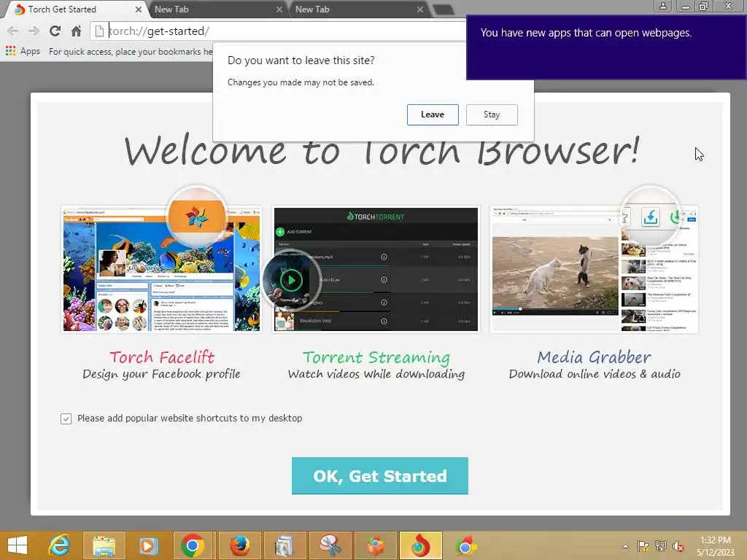This screenshot has width=747, height=560.
Task: Click the green play icon on Torrent preview
Action: click(x=291, y=280)
